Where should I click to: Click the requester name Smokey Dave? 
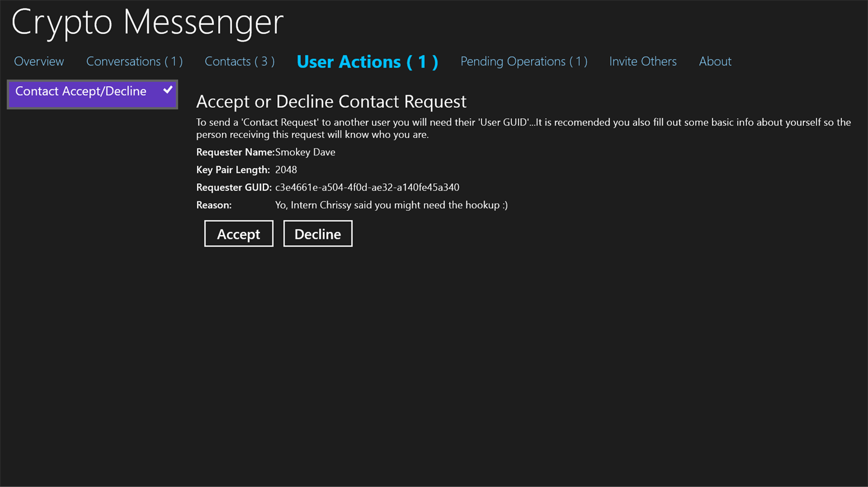[x=305, y=152]
